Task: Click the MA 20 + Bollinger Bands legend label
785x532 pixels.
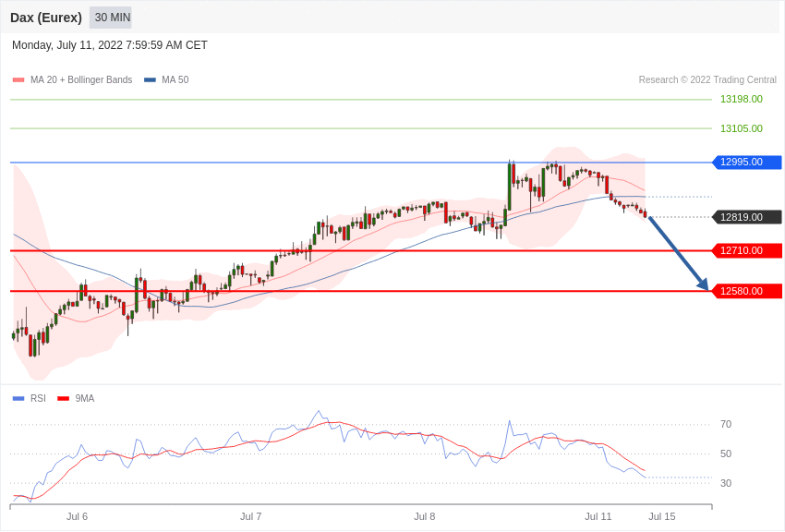Action: pos(81,79)
